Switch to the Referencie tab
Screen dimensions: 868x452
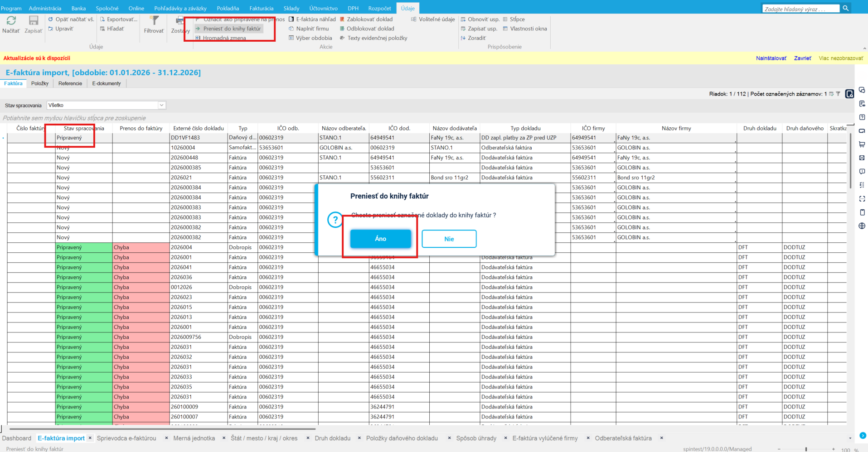[x=70, y=83]
